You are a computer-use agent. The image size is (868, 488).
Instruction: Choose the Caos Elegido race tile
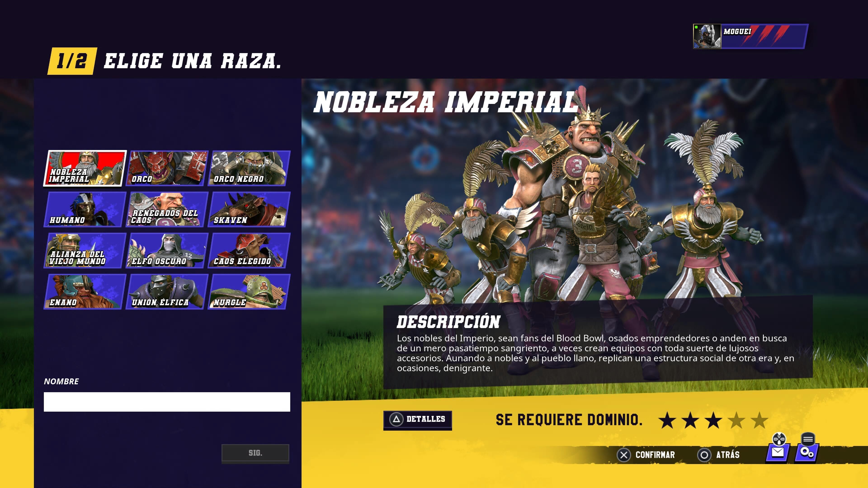(x=249, y=250)
